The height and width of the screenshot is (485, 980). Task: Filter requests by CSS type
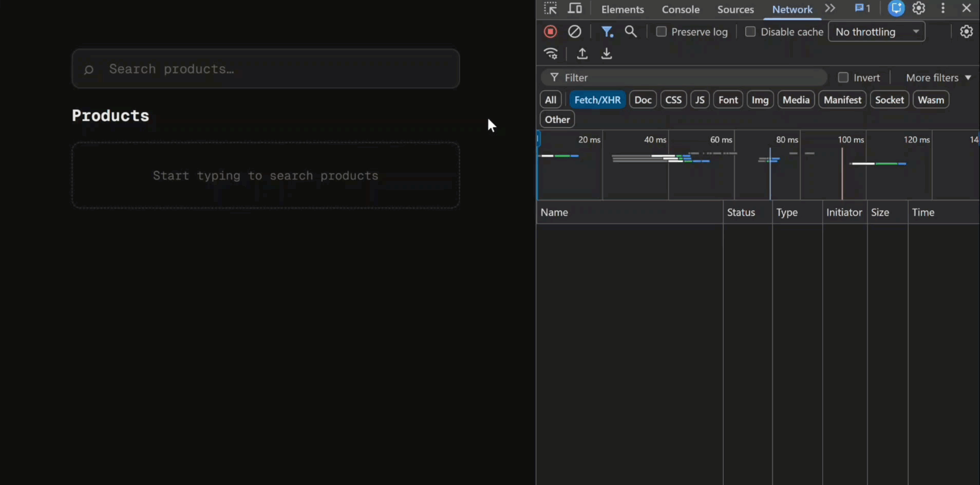[673, 99]
